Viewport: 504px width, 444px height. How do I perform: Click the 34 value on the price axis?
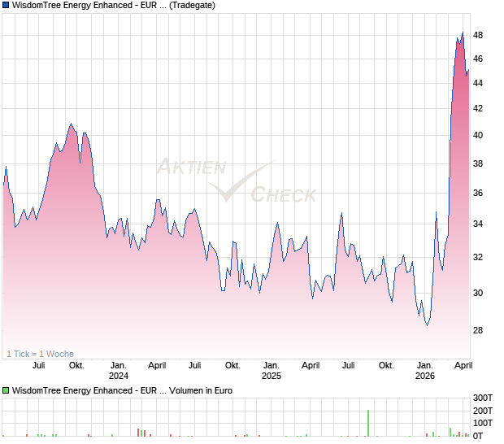478,224
